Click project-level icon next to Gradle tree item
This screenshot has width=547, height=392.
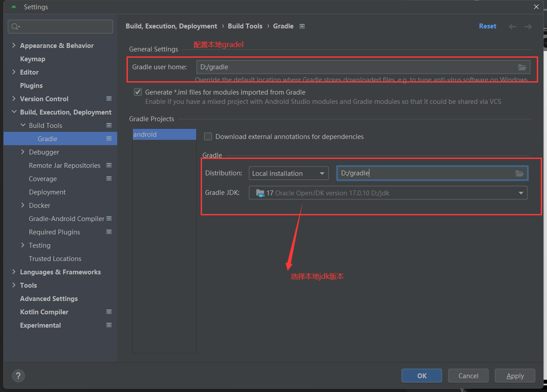click(109, 139)
